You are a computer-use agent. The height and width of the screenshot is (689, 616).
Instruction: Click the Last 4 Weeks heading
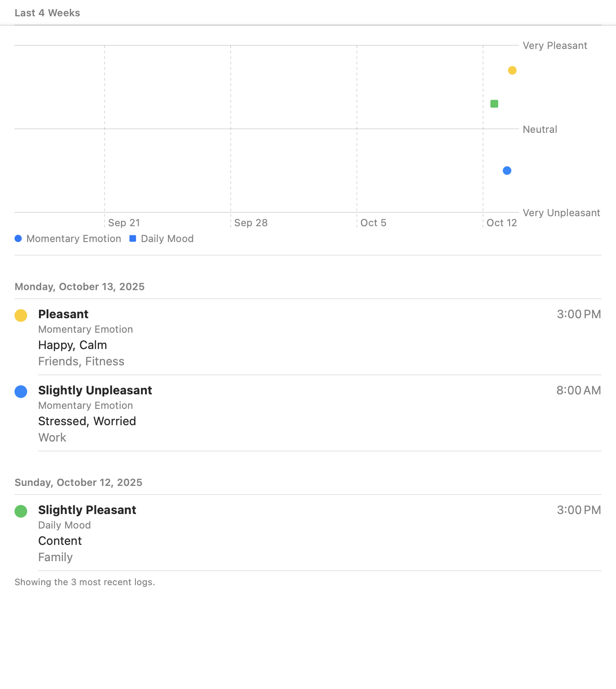[x=47, y=13]
